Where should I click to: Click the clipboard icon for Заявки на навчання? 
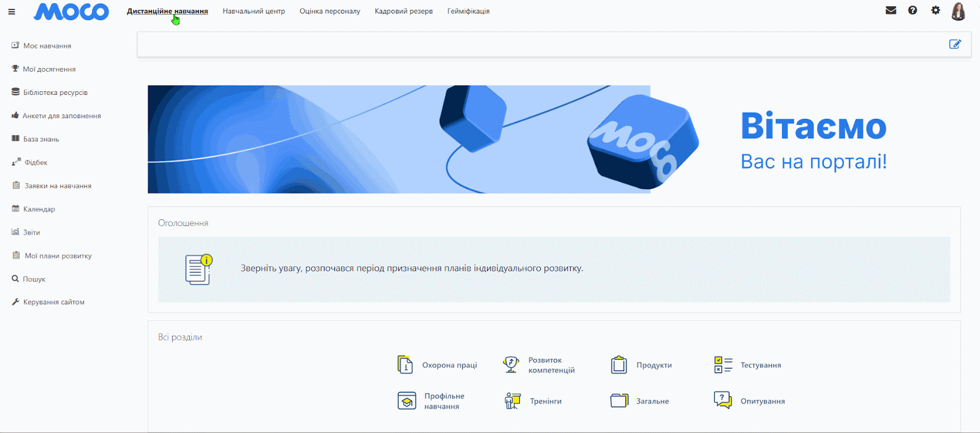(16, 185)
